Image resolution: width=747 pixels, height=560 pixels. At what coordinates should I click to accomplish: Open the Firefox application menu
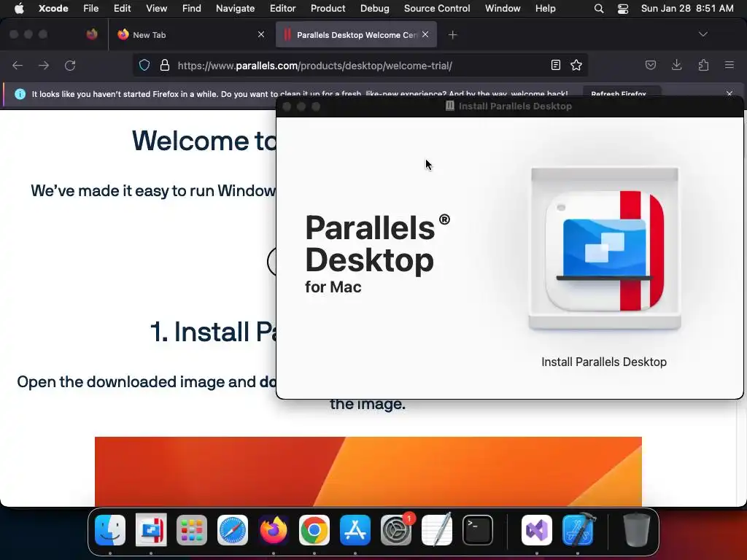pos(729,65)
